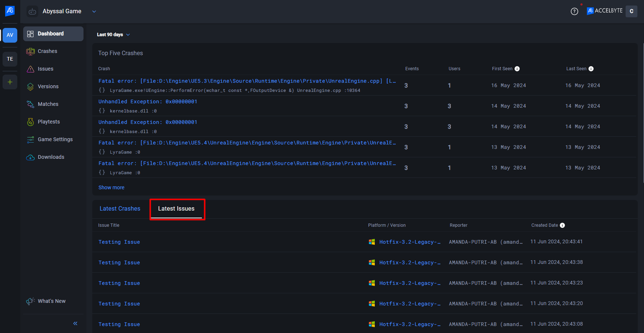The width and height of the screenshot is (644, 333).
Task: Open Playtests in the sidebar
Action: coord(53,122)
